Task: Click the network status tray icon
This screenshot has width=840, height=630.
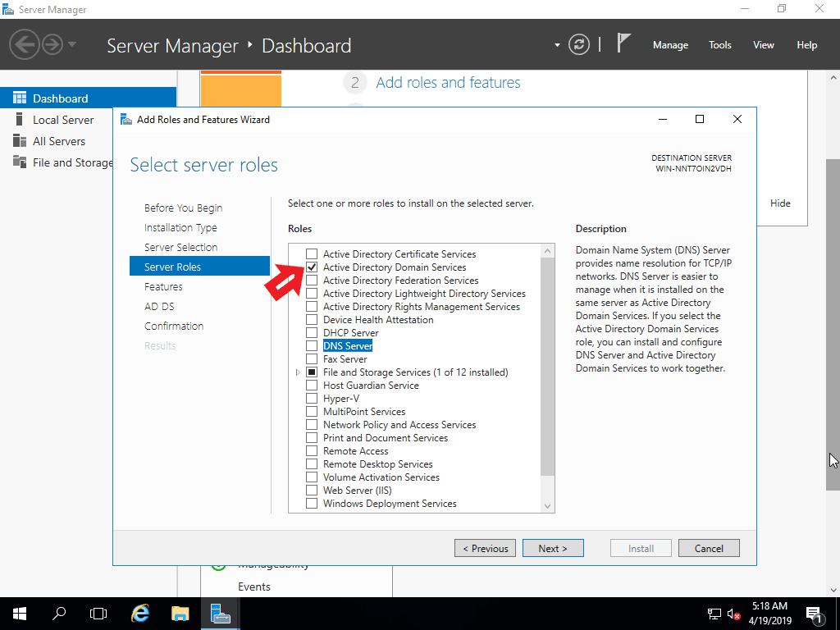Action: point(714,614)
